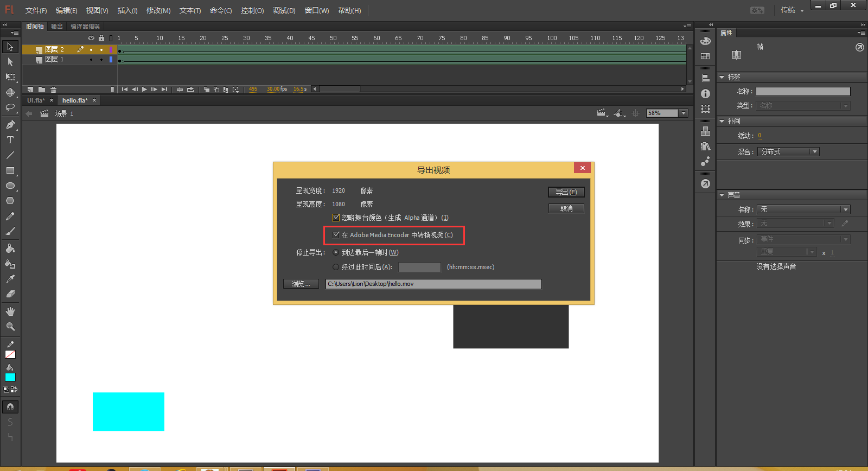The width and height of the screenshot is (868, 471).
Task: Select the Rectangle tool
Action: tap(10, 170)
